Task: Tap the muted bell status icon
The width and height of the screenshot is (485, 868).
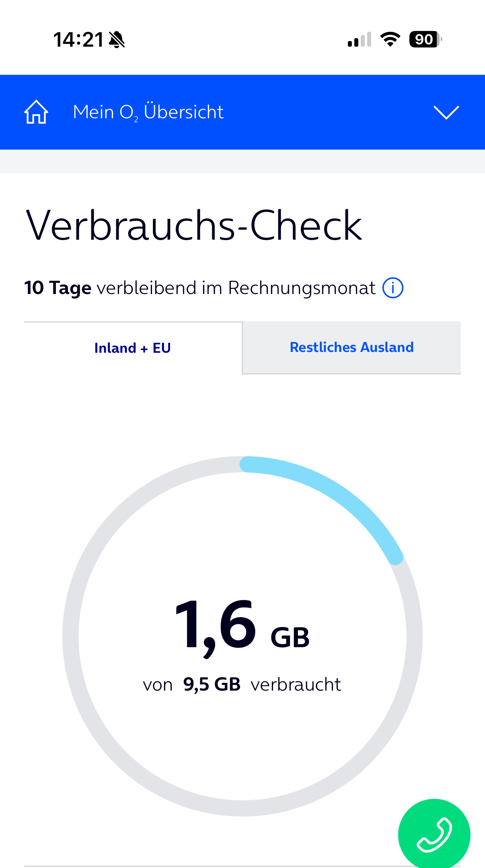Action: click(117, 40)
